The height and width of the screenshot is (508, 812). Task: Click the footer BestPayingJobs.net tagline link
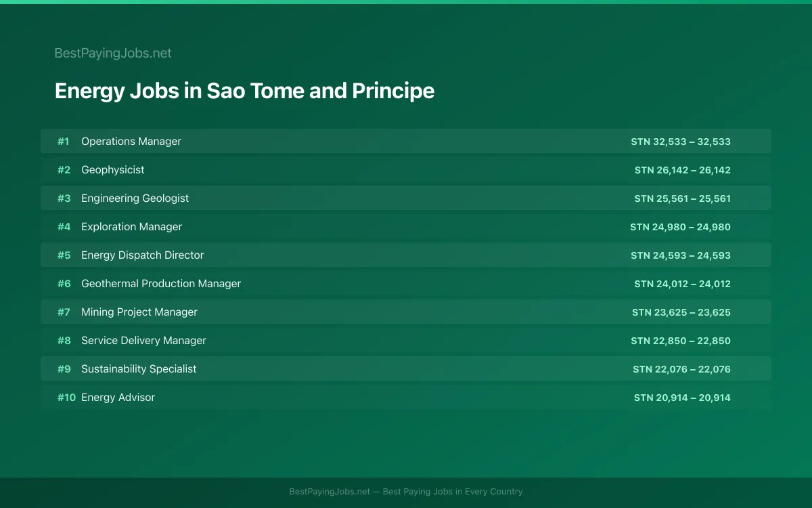point(406,492)
